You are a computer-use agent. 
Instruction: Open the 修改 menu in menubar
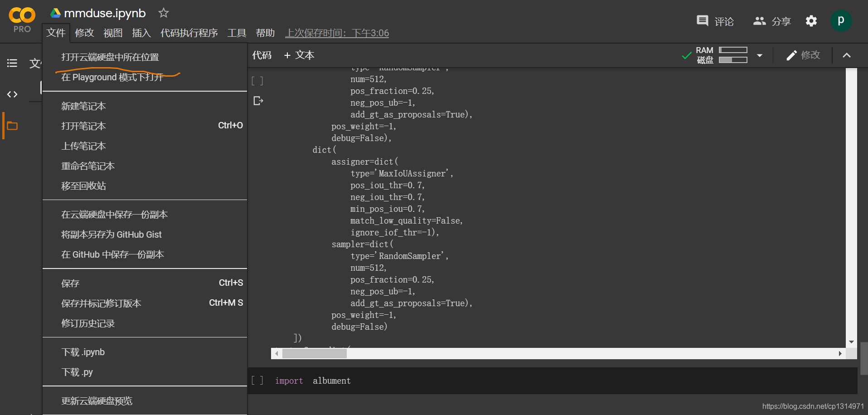(84, 33)
